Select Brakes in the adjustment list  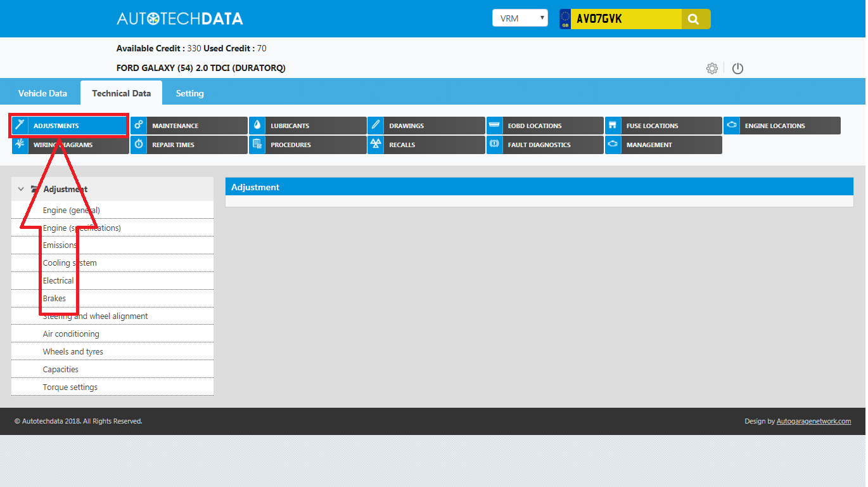click(112, 299)
